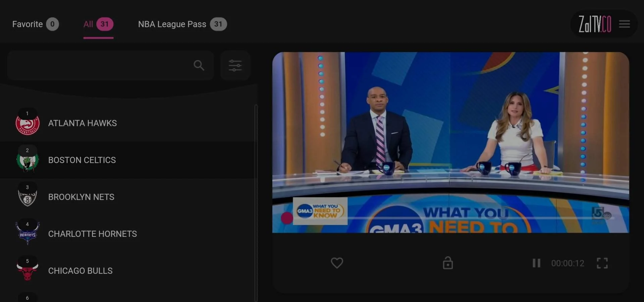Click the video preview area
Screen dimensions: 644x302
click(x=450, y=142)
